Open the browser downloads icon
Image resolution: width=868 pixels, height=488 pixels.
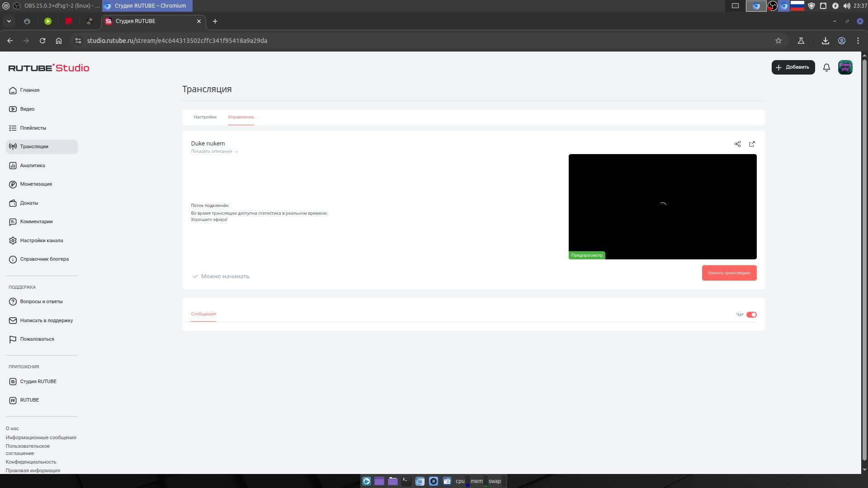click(x=825, y=41)
